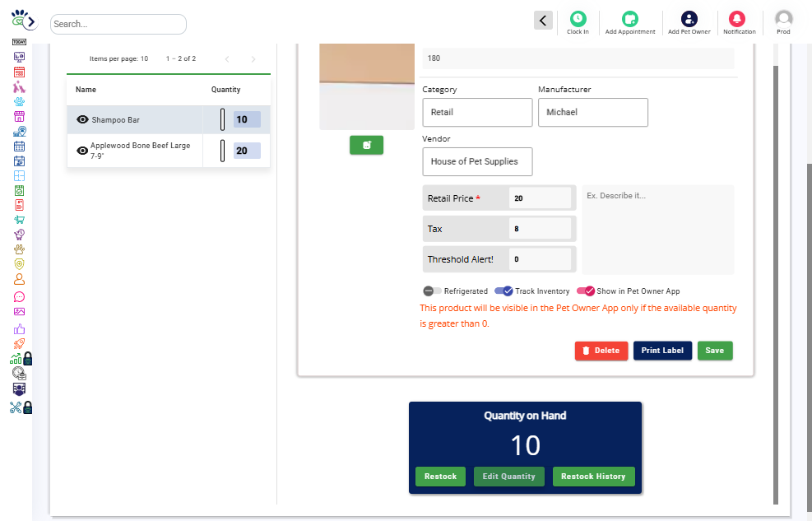
Task: Click the Retail Price field
Action: point(541,198)
